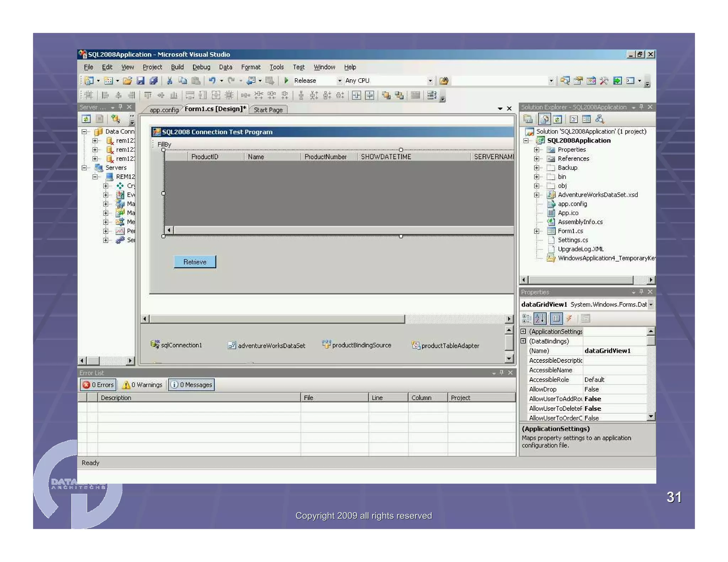
Task: Click the Events lightning icon in Properties
Action: pyautogui.click(x=569, y=318)
